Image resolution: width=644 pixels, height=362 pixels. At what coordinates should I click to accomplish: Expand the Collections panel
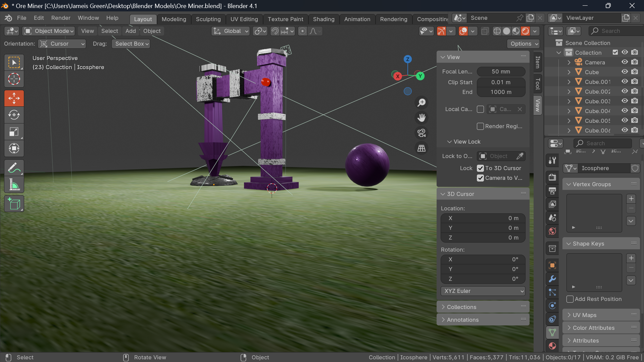point(483,307)
